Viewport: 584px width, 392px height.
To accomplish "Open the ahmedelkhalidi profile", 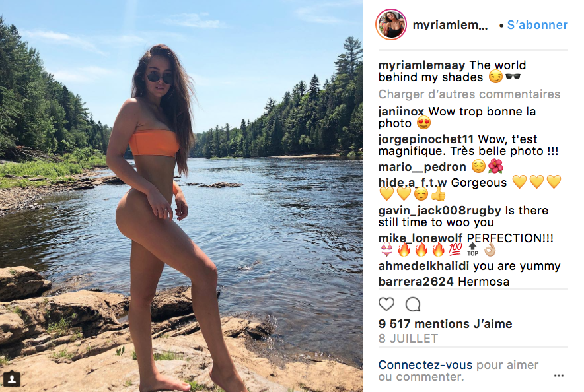I will pyautogui.click(x=424, y=266).
